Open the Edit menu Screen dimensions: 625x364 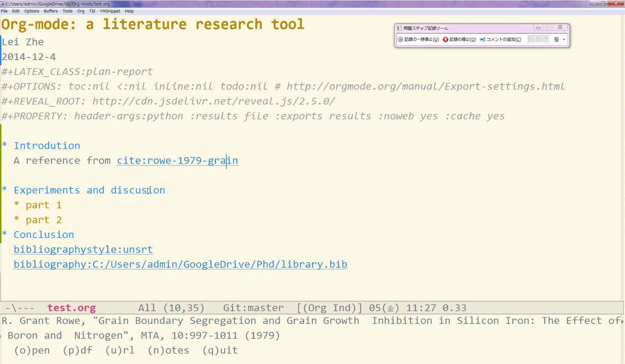click(x=16, y=11)
